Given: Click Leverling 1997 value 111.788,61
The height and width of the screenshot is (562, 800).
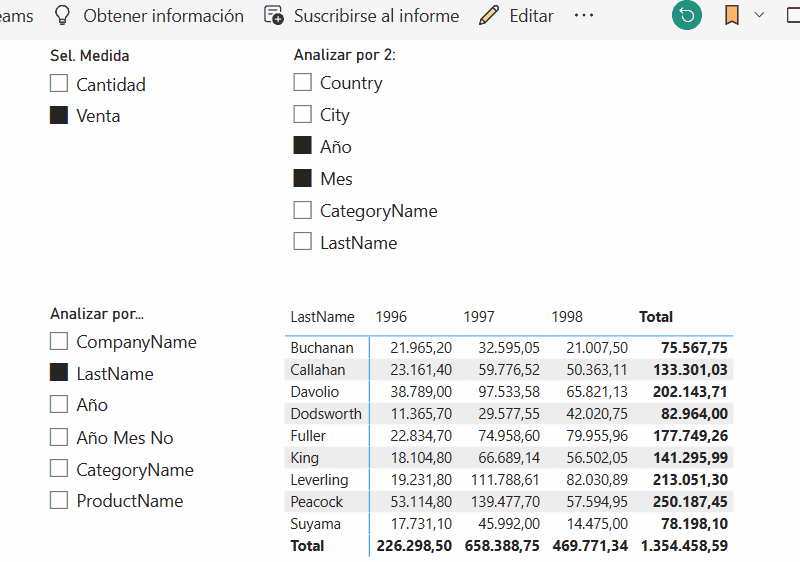Looking at the screenshot, I should click(505, 479).
